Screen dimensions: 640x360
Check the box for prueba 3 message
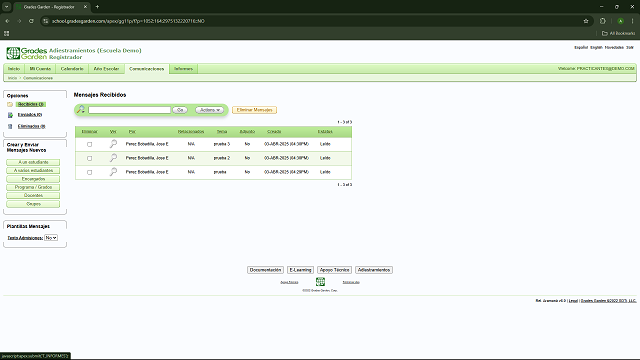coord(89,144)
